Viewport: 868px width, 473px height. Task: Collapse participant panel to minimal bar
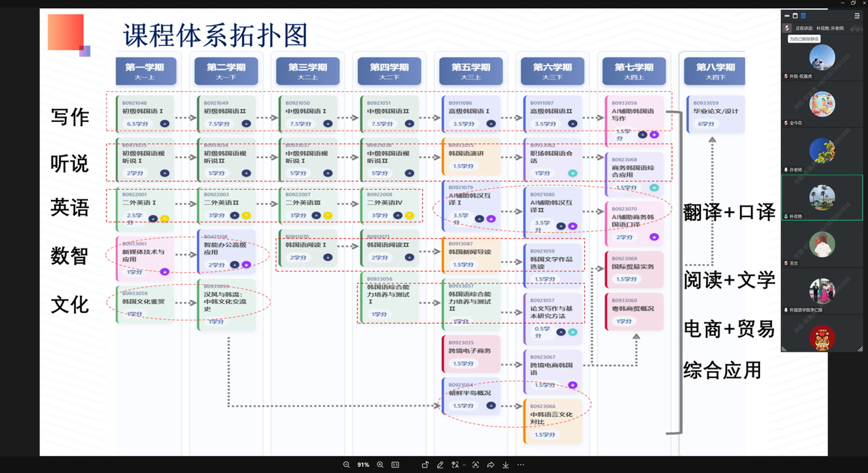[x=787, y=16]
